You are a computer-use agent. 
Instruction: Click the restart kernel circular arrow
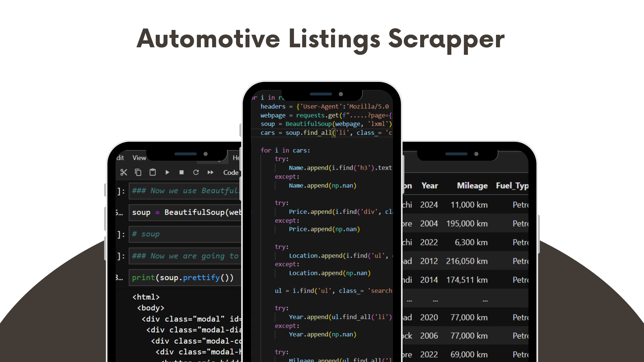tap(196, 172)
